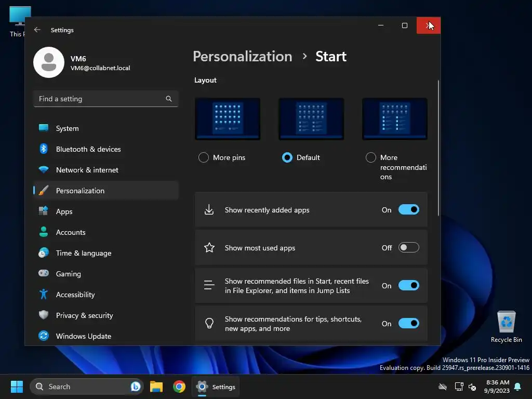Click the Apps icon in sidebar

coord(44,211)
